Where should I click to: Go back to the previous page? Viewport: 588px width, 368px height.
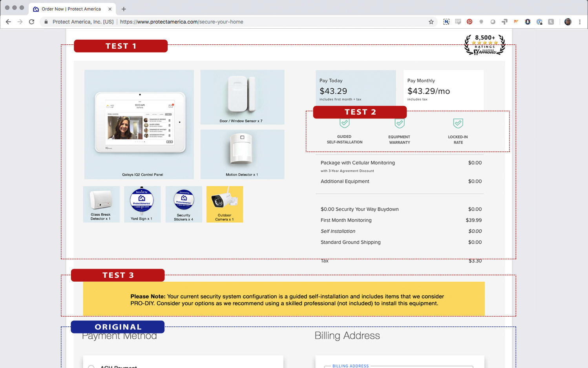[x=8, y=22]
